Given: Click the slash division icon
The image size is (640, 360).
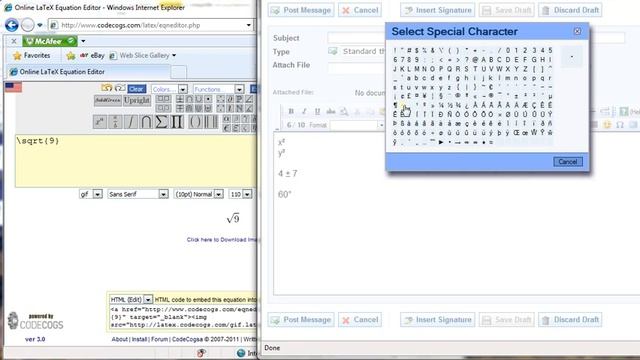Looking at the screenshot, I should coord(131,122).
